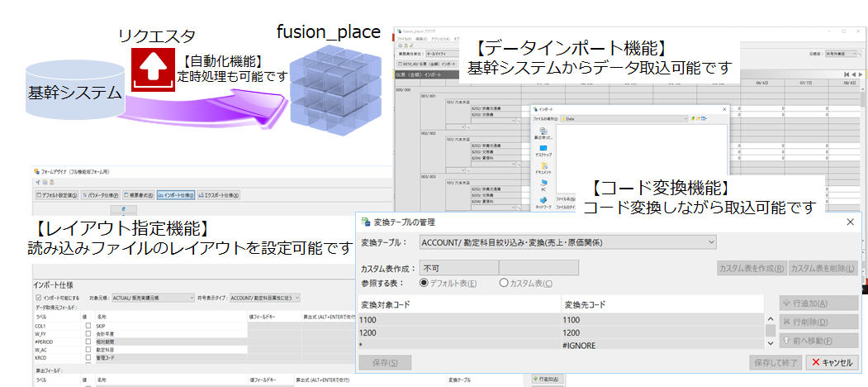Open view menu icon in import dialog

coord(704,118)
